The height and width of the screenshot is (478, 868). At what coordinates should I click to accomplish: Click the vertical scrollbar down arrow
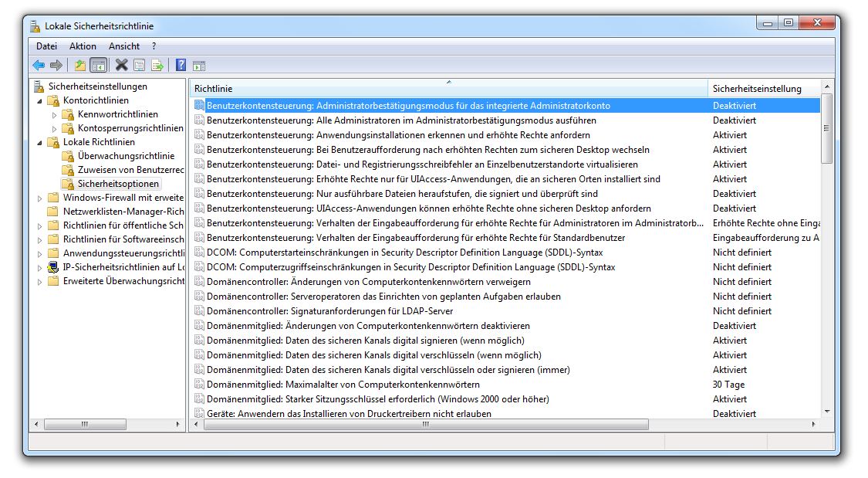(827, 412)
